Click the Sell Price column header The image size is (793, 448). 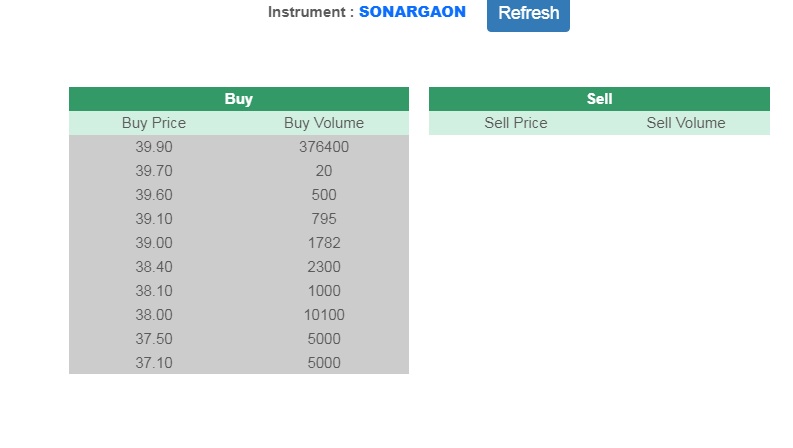[516, 123]
